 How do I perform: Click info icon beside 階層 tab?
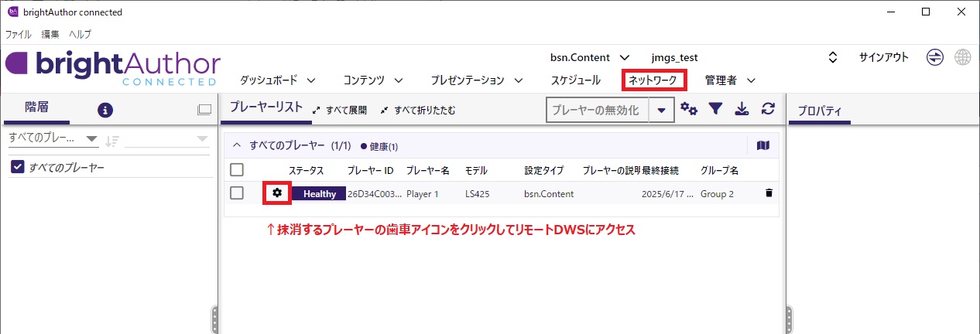click(x=105, y=110)
